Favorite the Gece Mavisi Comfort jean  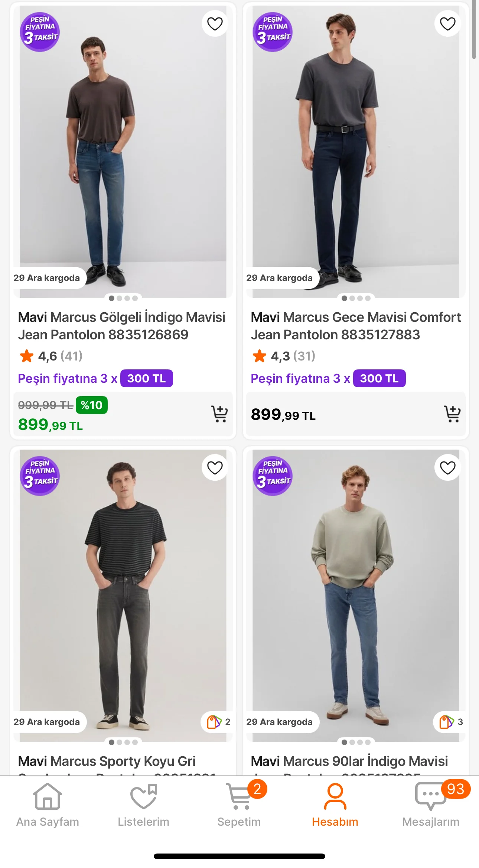click(x=447, y=24)
